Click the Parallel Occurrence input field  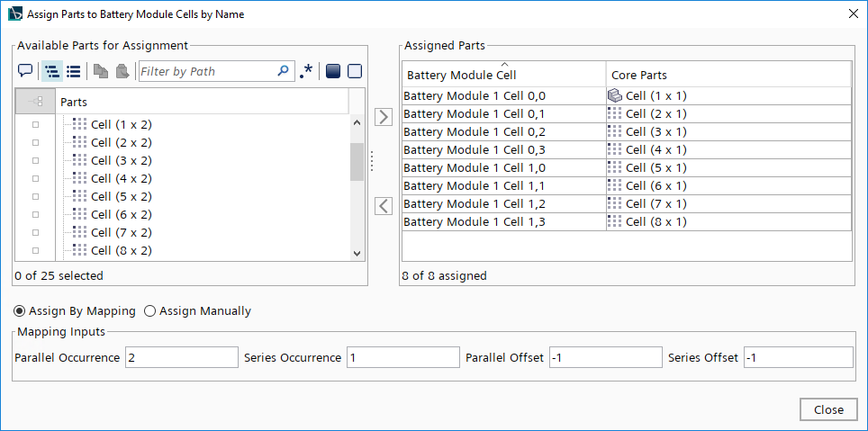point(181,357)
